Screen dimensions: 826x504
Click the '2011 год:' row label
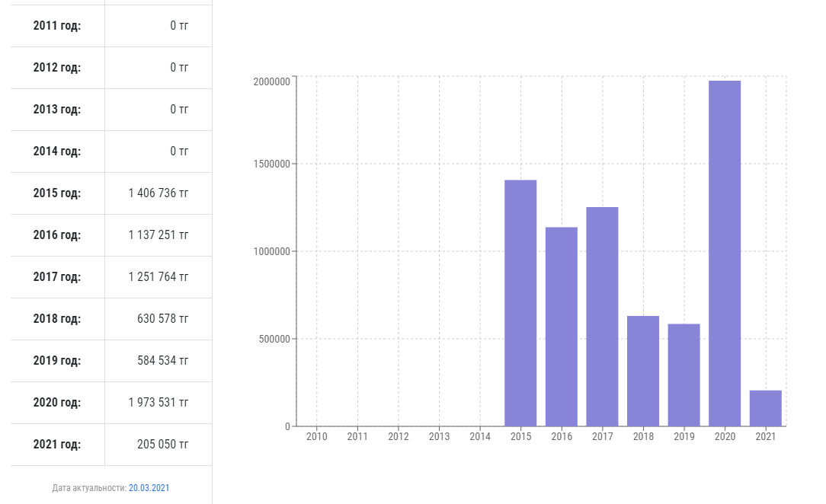tap(57, 26)
